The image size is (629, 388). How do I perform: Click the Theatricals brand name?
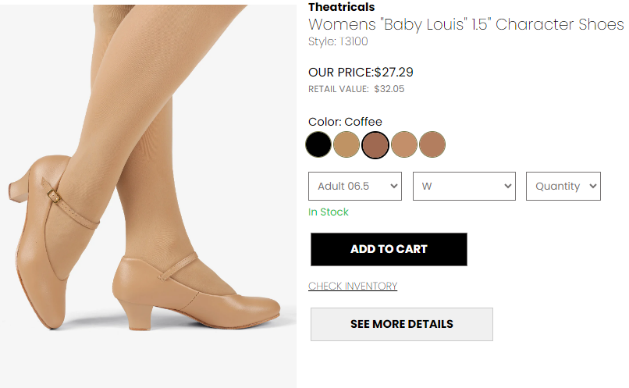click(341, 7)
